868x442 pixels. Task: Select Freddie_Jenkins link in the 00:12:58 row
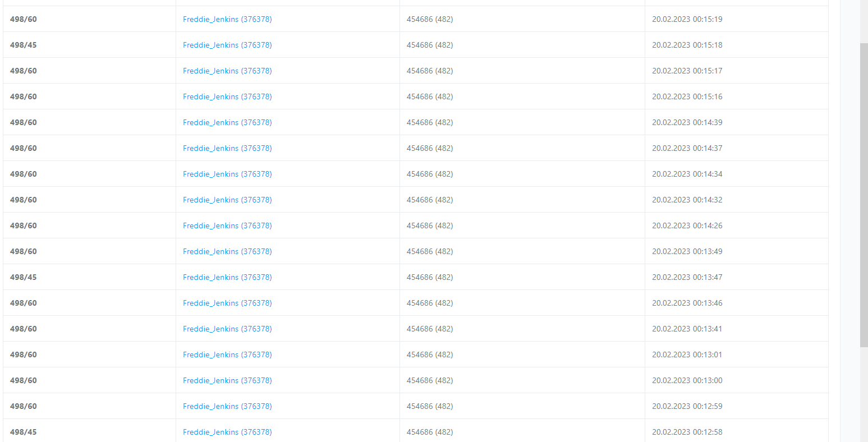point(227,432)
